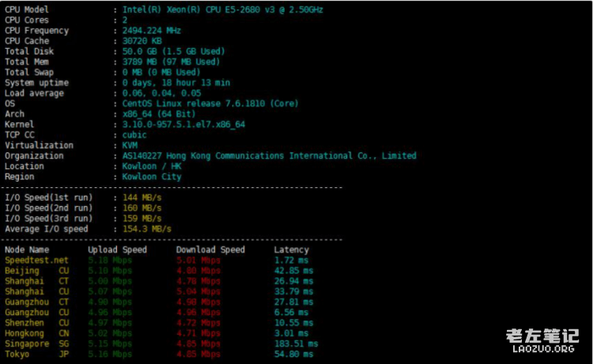Select the KVM virtualization value
The width and height of the screenshot is (593, 364).
coord(130,145)
